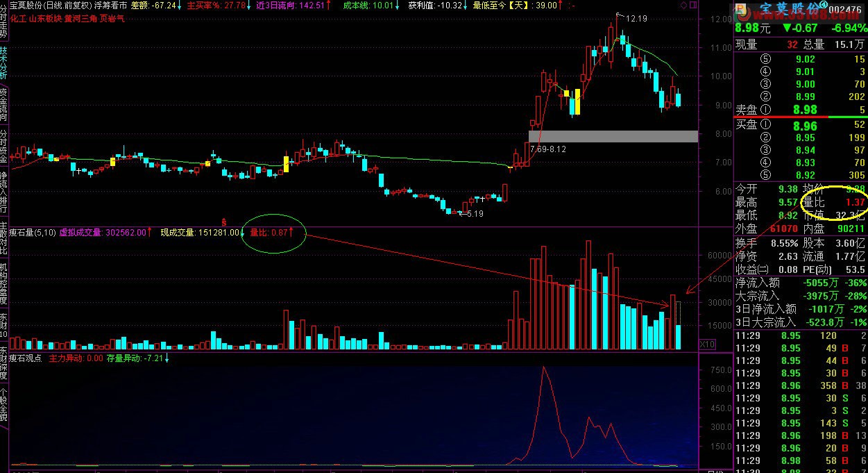Click the 最高 9.57 value
Image resolution: width=868 pixels, height=473 pixels.
click(788, 202)
